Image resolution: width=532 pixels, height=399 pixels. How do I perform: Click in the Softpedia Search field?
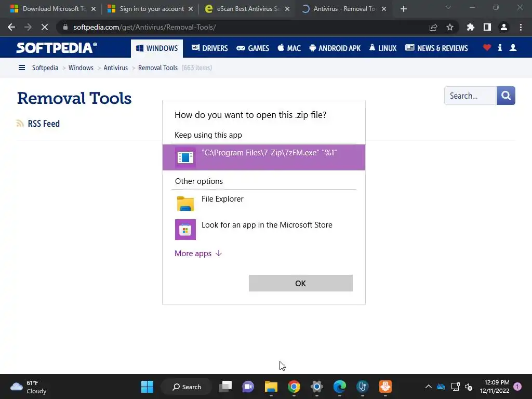click(x=470, y=96)
